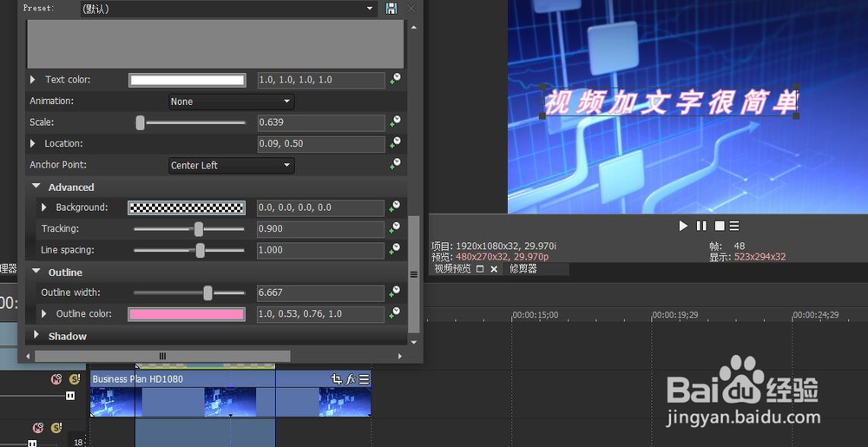868x447 pixels.
Task: Close the 视频预览 tab
Action: tap(494, 269)
